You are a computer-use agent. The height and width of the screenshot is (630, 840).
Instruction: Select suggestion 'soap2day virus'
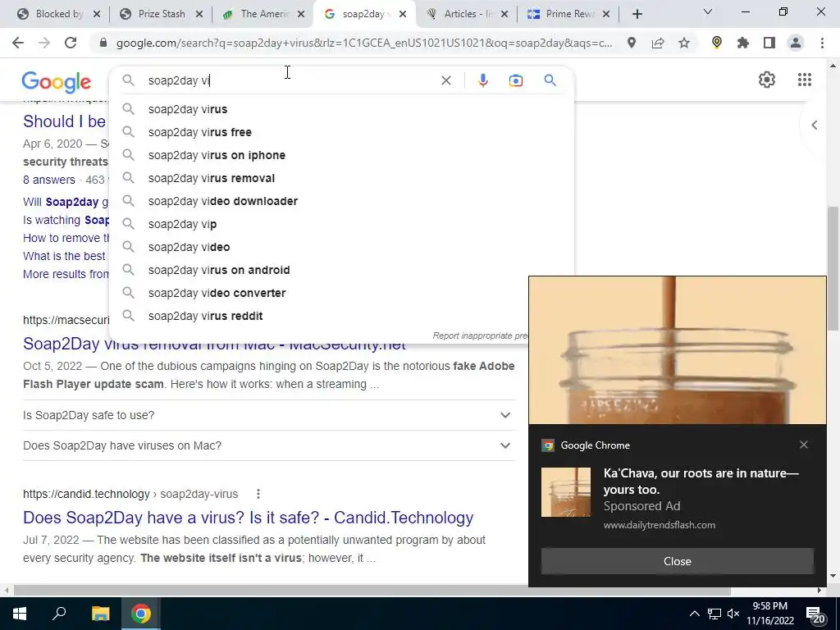click(x=341, y=109)
